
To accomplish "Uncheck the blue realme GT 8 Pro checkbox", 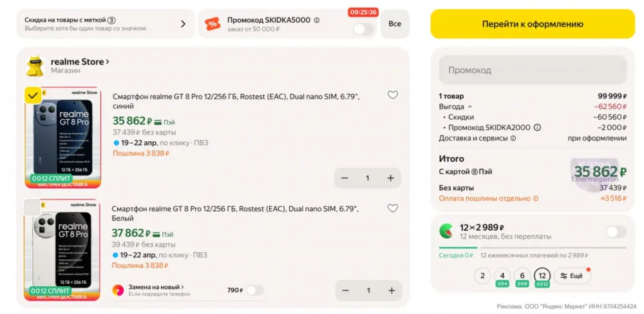I will (33, 95).
